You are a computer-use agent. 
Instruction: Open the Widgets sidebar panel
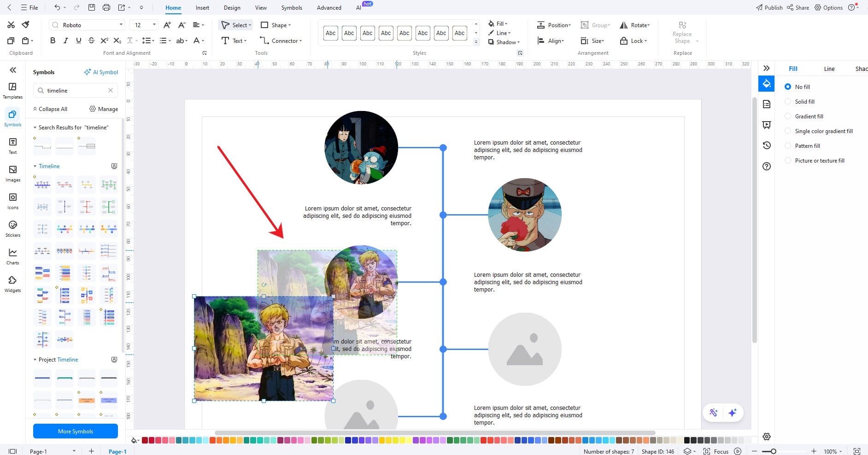click(x=12, y=284)
